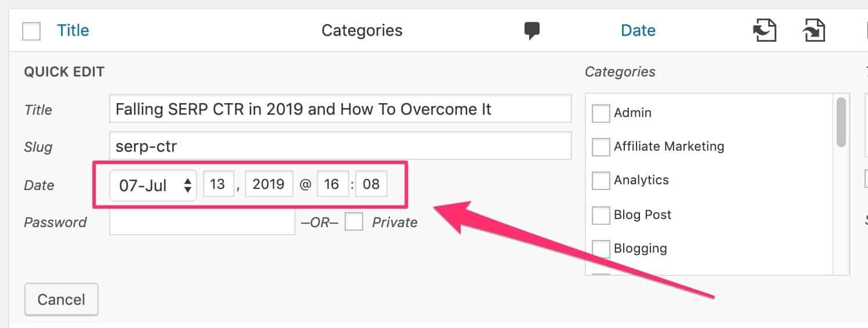Check the Admin category
Screen dimensions: 868x328
pyautogui.click(x=601, y=114)
